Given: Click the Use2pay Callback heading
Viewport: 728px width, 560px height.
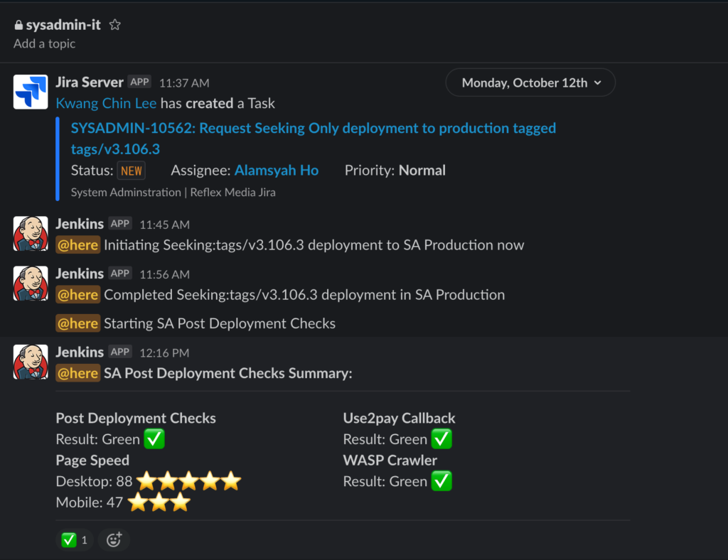Looking at the screenshot, I should [400, 419].
